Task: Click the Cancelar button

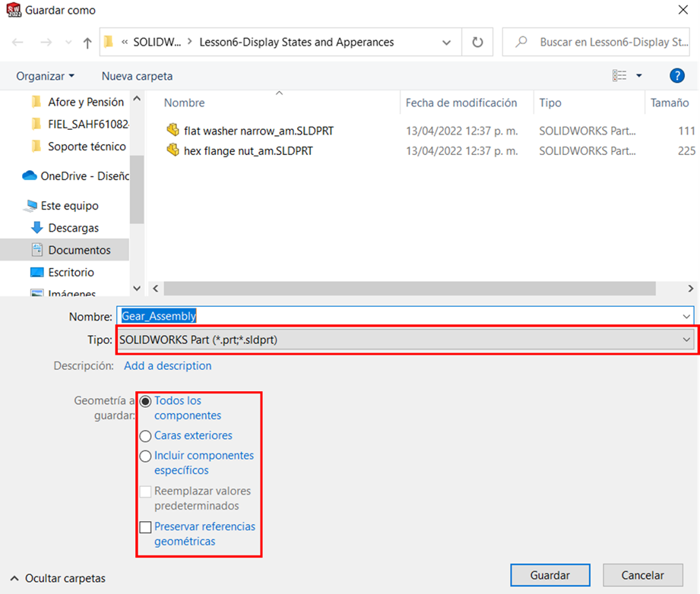Action: (x=642, y=575)
